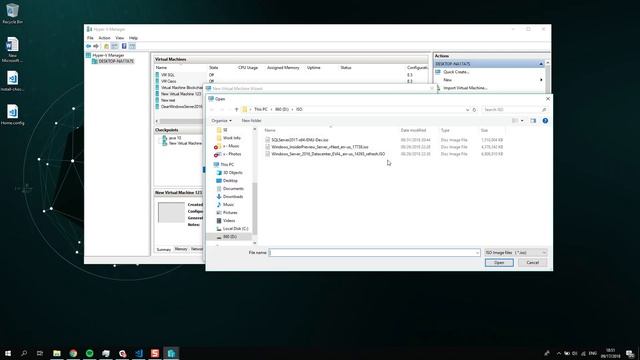This screenshot has height=360, width=640.
Task: Click the taskbar search icon
Action: (24, 353)
